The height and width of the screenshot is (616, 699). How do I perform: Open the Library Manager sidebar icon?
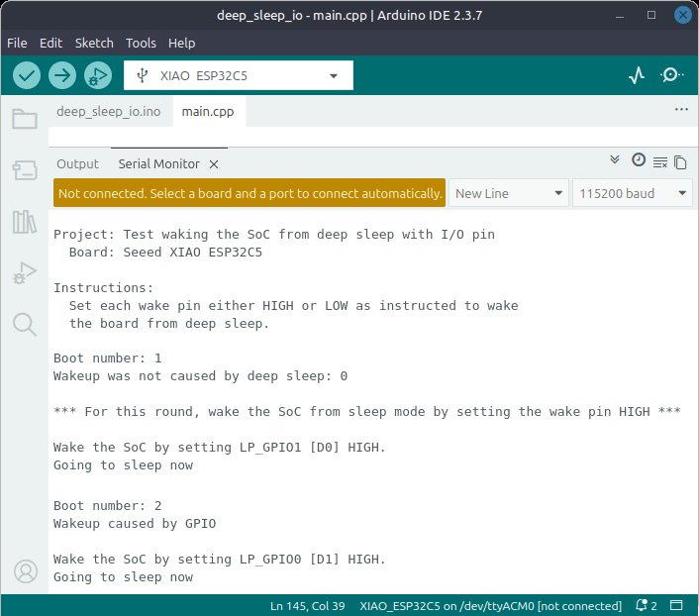(25, 222)
